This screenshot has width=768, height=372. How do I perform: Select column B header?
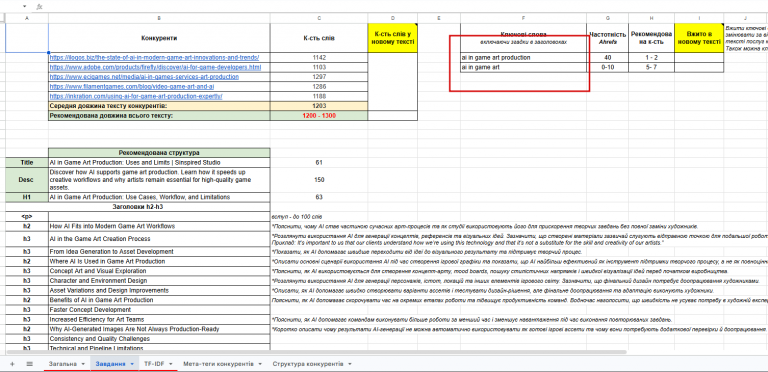coord(159,18)
